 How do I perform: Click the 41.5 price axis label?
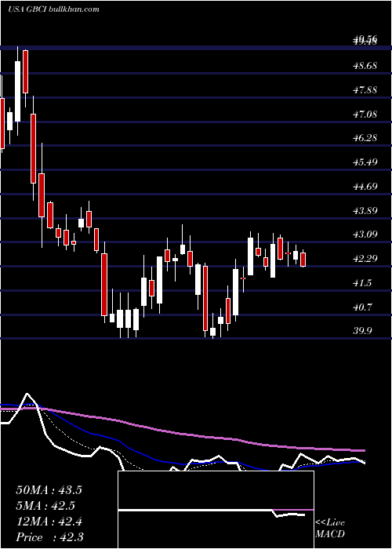pos(362,283)
